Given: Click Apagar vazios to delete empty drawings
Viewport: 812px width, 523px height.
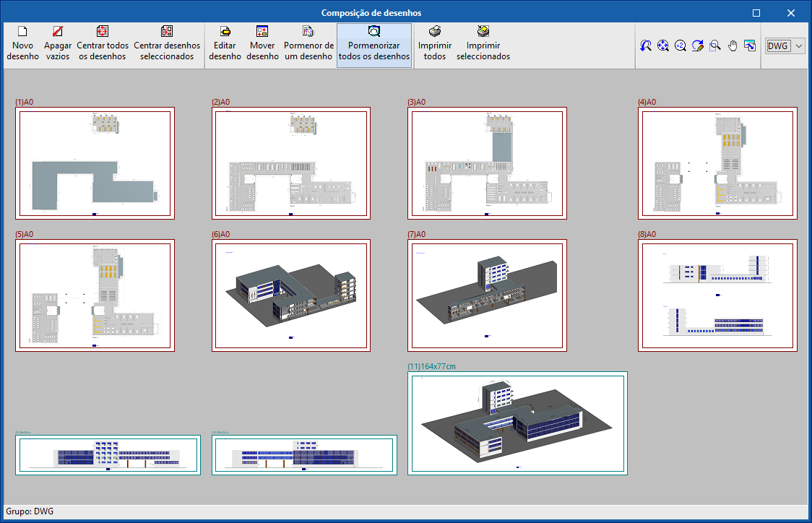Looking at the screenshot, I should [58, 45].
